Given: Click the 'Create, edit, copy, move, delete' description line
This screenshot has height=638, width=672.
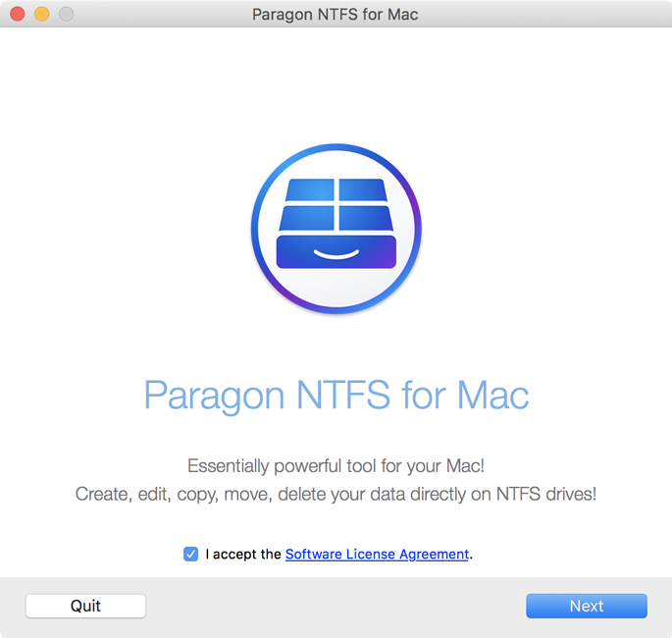Looking at the screenshot, I should pyautogui.click(x=336, y=495).
